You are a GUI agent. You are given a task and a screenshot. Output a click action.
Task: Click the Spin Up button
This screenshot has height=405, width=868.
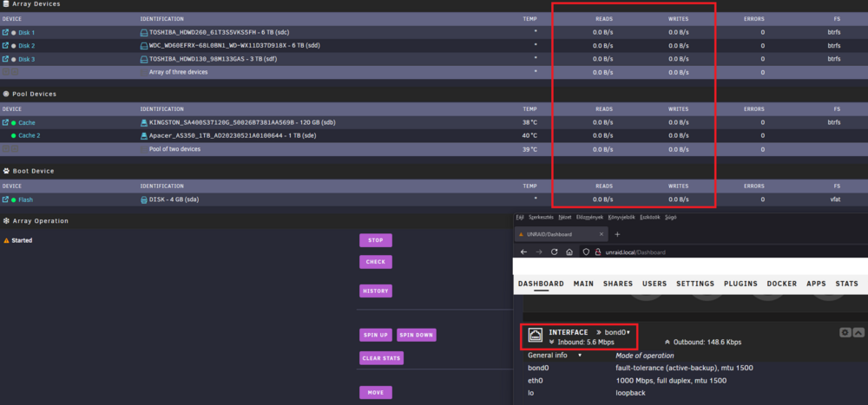(376, 336)
